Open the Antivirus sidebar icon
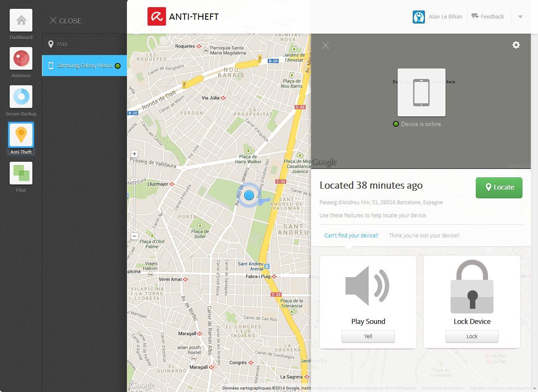 (x=21, y=58)
